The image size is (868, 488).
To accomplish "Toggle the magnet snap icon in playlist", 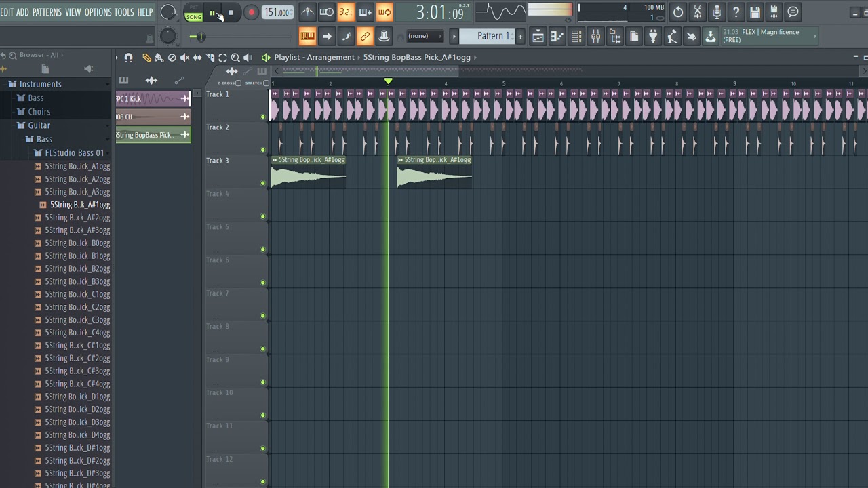I will coord(129,58).
